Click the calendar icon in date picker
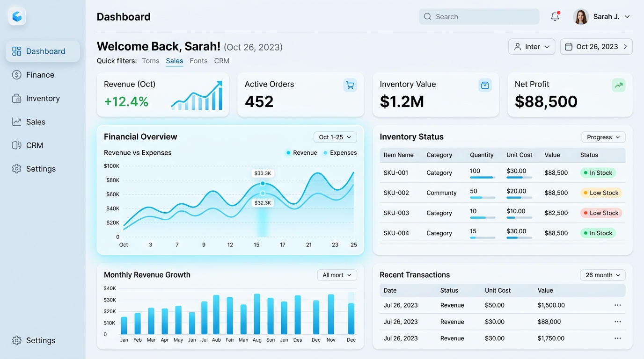This screenshot has height=359, width=644. coord(569,47)
